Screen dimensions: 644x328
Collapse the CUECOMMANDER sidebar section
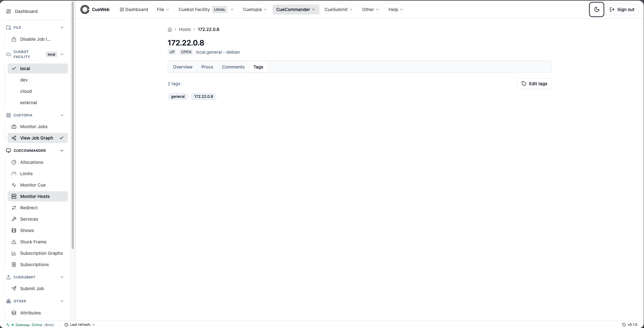pos(62,151)
